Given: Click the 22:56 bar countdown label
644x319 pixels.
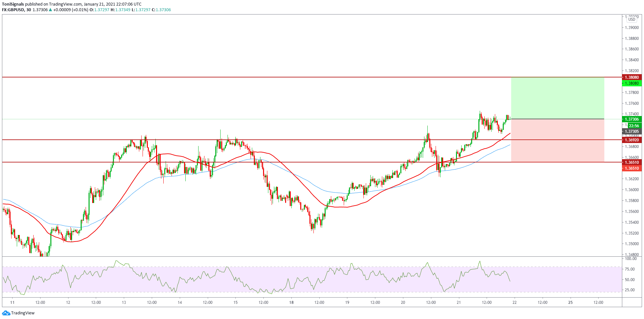Looking at the screenshot, I should click(x=633, y=126).
